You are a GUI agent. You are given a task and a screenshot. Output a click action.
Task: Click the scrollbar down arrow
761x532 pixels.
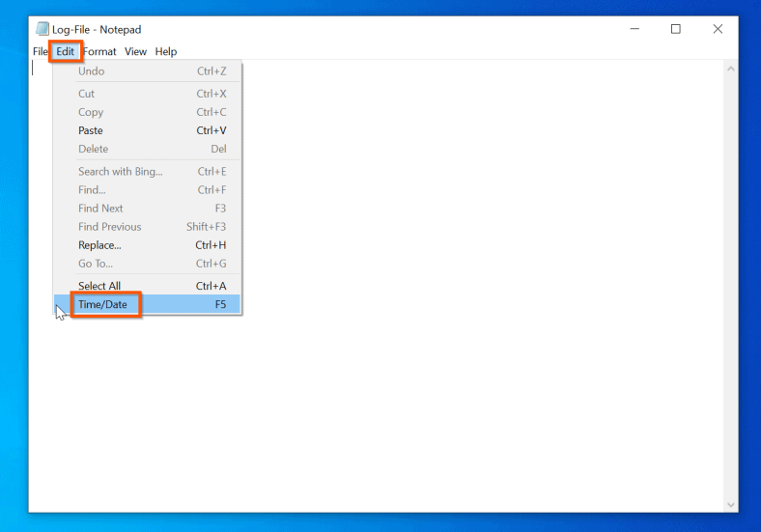coord(731,505)
